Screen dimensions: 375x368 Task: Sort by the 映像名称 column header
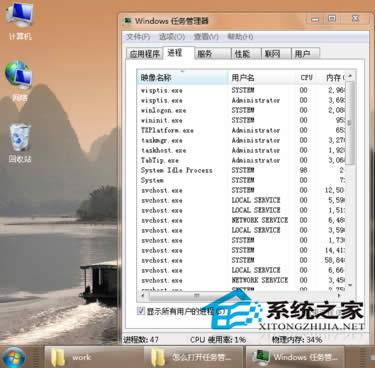pyautogui.click(x=183, y=78)
